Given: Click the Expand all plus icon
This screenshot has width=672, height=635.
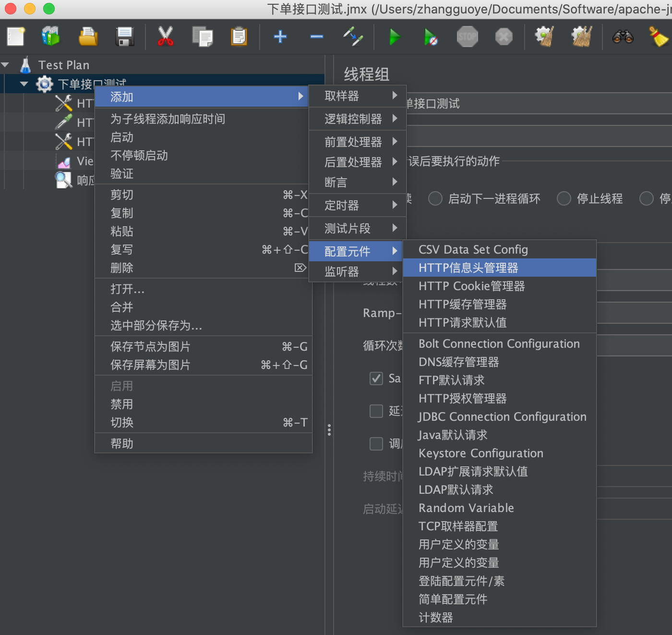Looking at the screenshot, I should [x=280, y=37].
